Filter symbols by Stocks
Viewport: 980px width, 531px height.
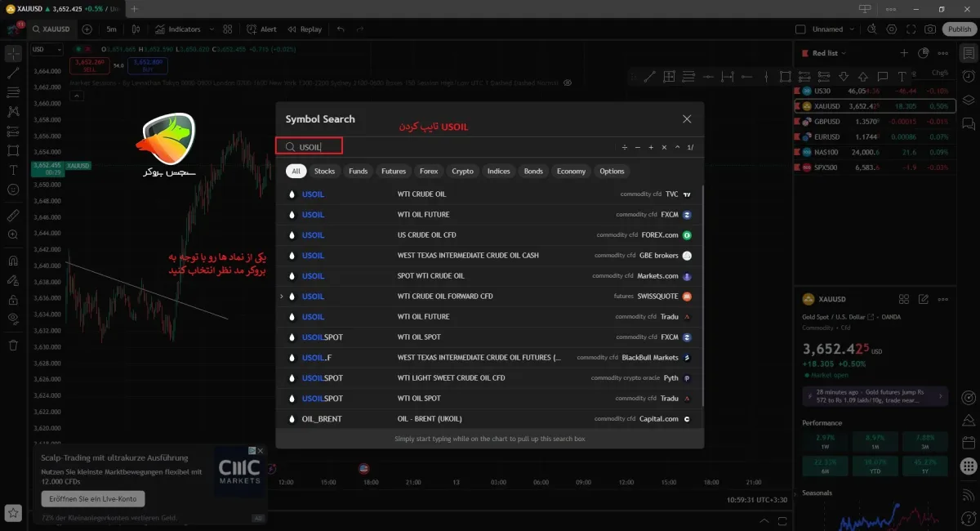(324, 172)
